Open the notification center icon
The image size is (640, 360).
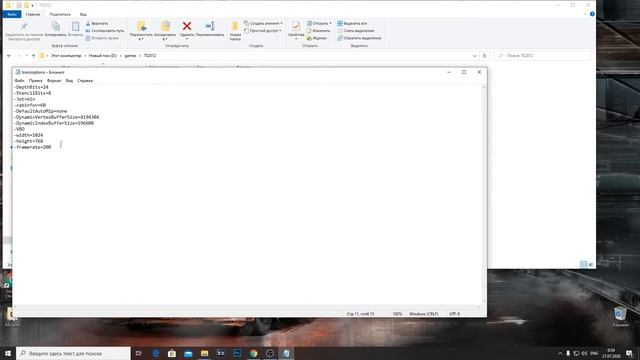pos(629,353)
